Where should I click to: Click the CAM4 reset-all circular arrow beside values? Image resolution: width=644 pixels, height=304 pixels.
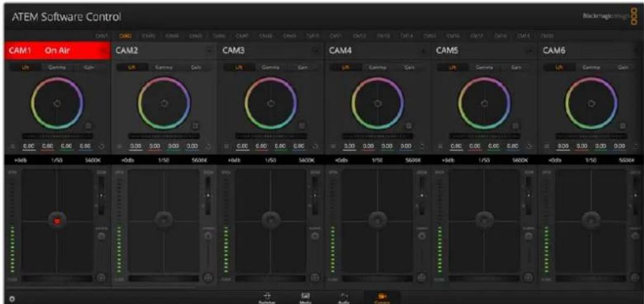click(422, 145)
